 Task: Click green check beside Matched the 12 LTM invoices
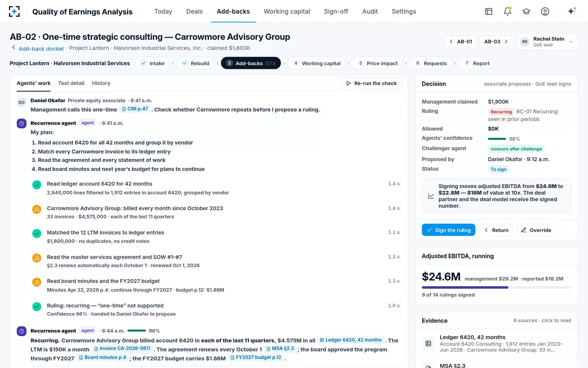pyautogui.click(x=37, y=233)
